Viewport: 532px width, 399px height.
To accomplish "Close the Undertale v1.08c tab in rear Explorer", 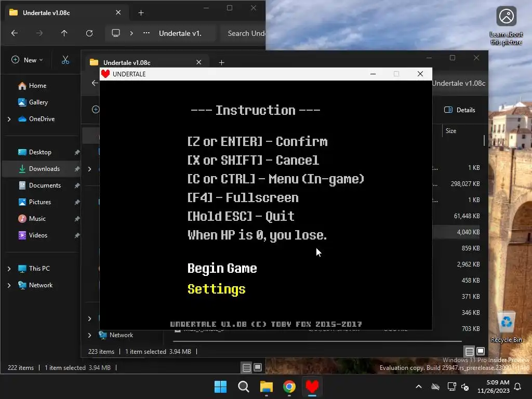I will pyautogui.click(x=118, y=12).
